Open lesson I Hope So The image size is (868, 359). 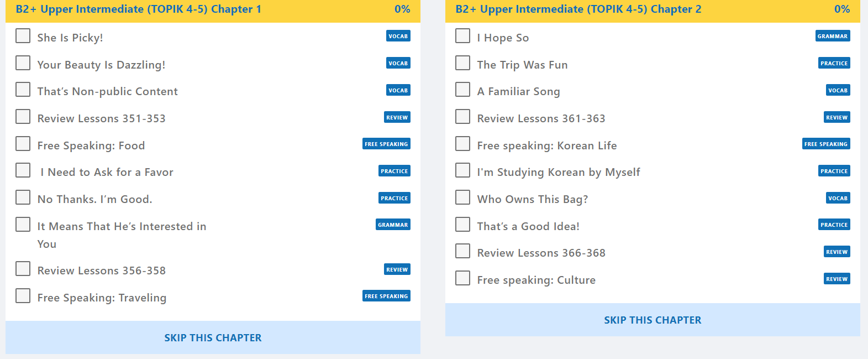pos(503,38)
